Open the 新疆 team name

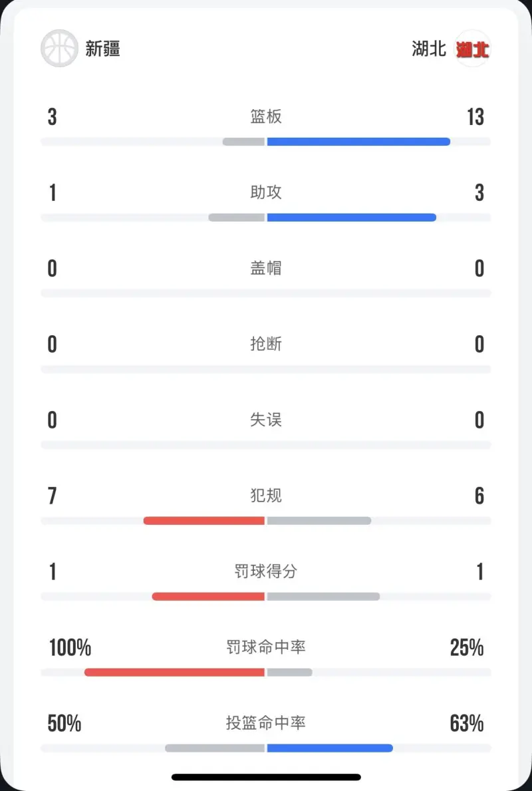pos(102,49)
